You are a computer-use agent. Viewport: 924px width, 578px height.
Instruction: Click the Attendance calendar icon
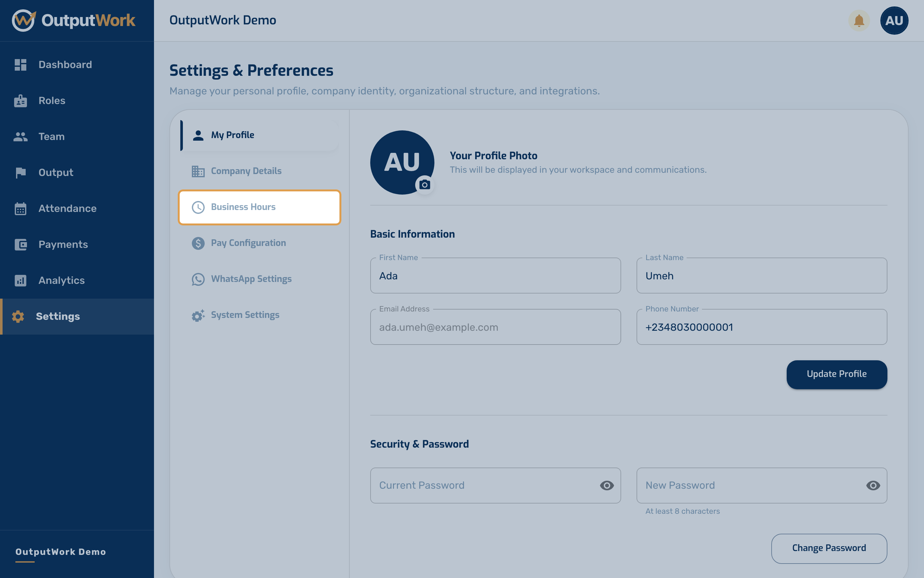tap(21, 209)
